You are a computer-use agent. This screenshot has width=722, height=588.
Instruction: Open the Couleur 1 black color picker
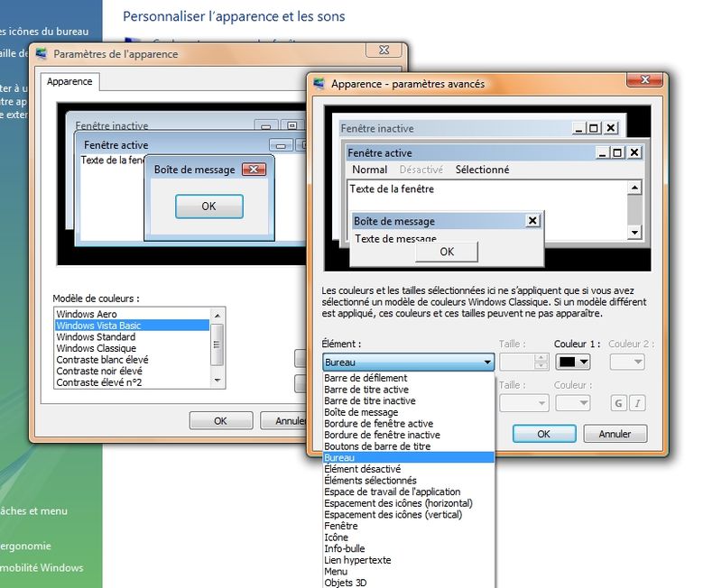(x=573, y=363)
